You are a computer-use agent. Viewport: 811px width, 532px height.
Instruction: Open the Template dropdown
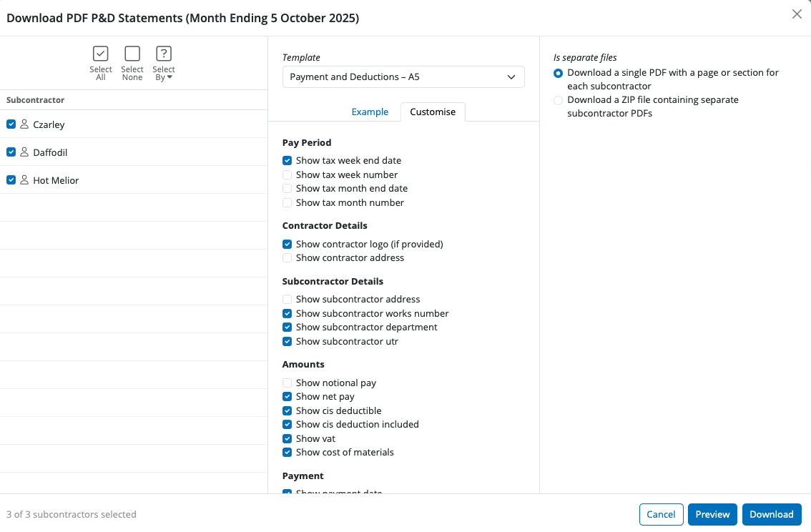coord(403,77)
